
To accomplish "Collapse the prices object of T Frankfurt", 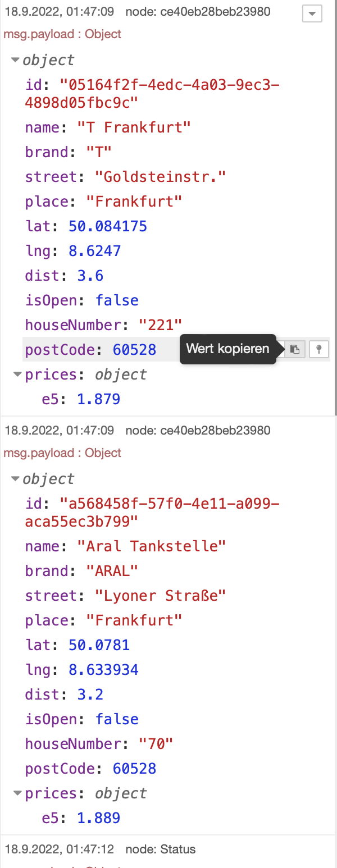I will 18,374.
